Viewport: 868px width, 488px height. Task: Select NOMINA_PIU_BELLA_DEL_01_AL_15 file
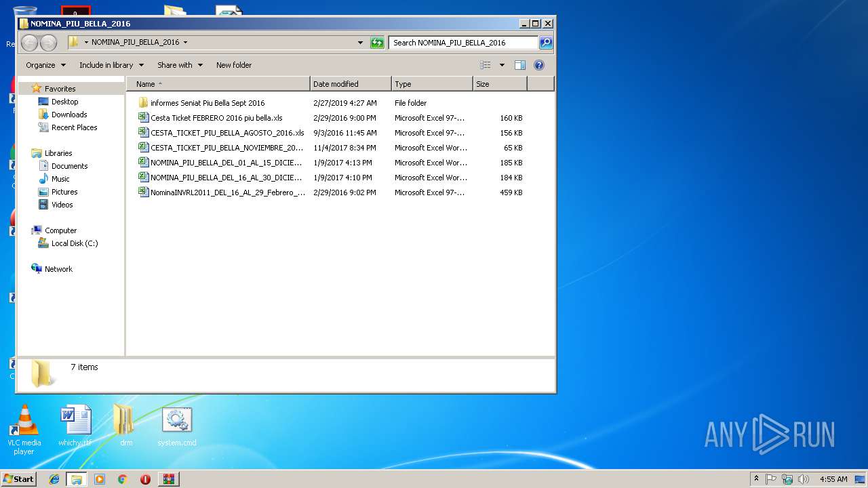coord(226,163)
